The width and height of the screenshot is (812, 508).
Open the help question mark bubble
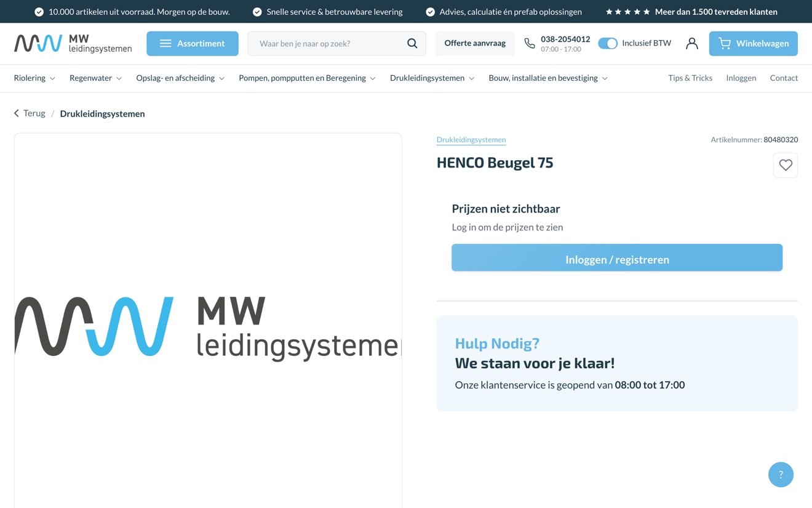coord(781,475)
